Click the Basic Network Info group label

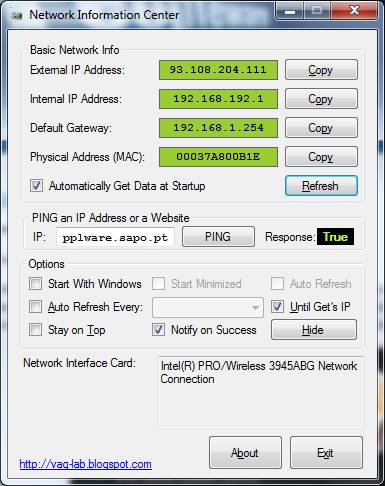click(x=75, y=50)
